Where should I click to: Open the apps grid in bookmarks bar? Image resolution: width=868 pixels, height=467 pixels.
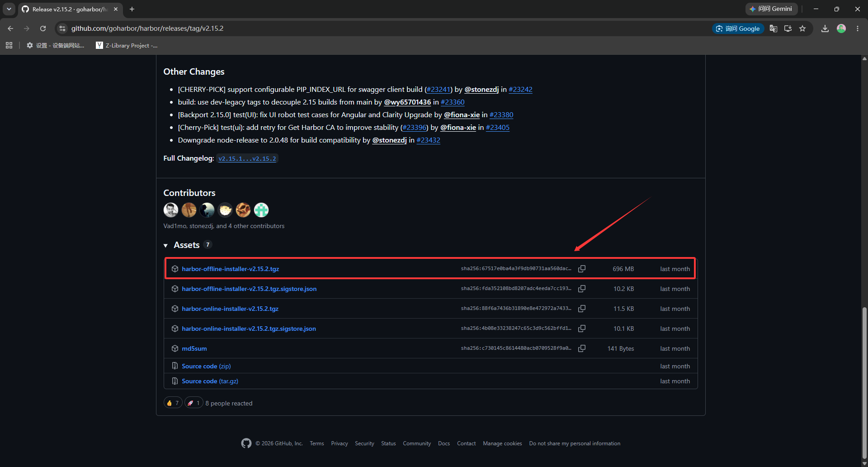pyautogui.click(x=9, y=45)
